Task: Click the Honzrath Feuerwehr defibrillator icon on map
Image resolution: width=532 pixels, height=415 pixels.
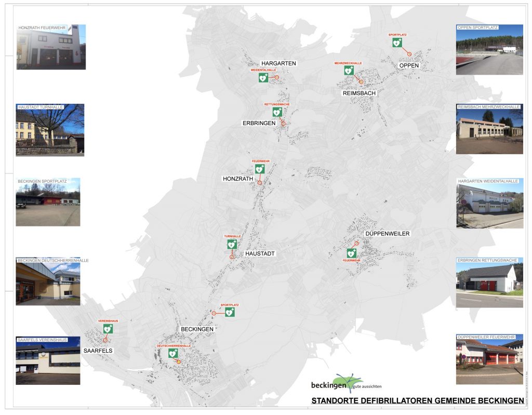Action: click(x=260, y=169)
